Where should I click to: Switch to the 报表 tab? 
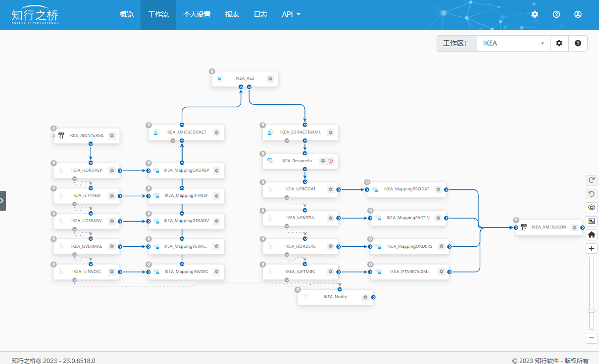232,15
